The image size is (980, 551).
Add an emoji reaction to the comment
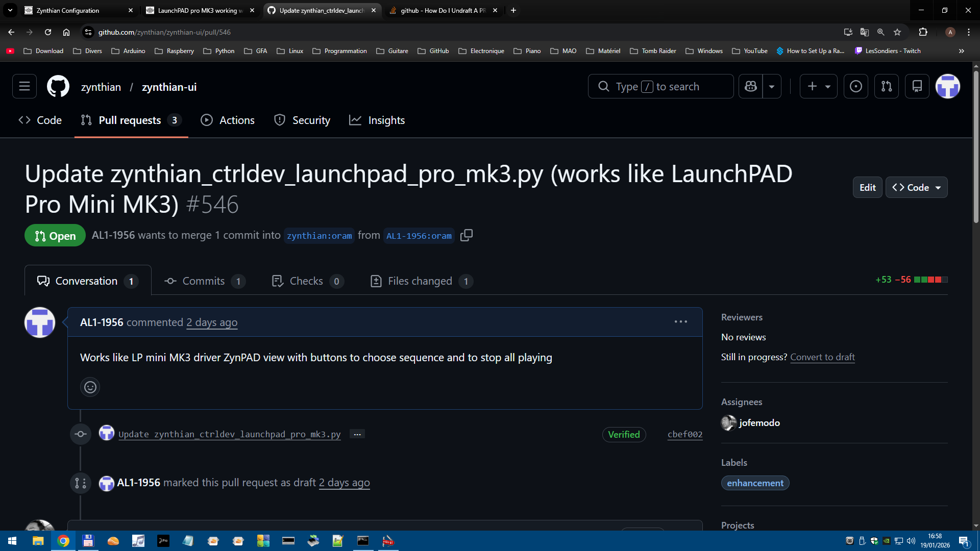(x=90, y=387)
